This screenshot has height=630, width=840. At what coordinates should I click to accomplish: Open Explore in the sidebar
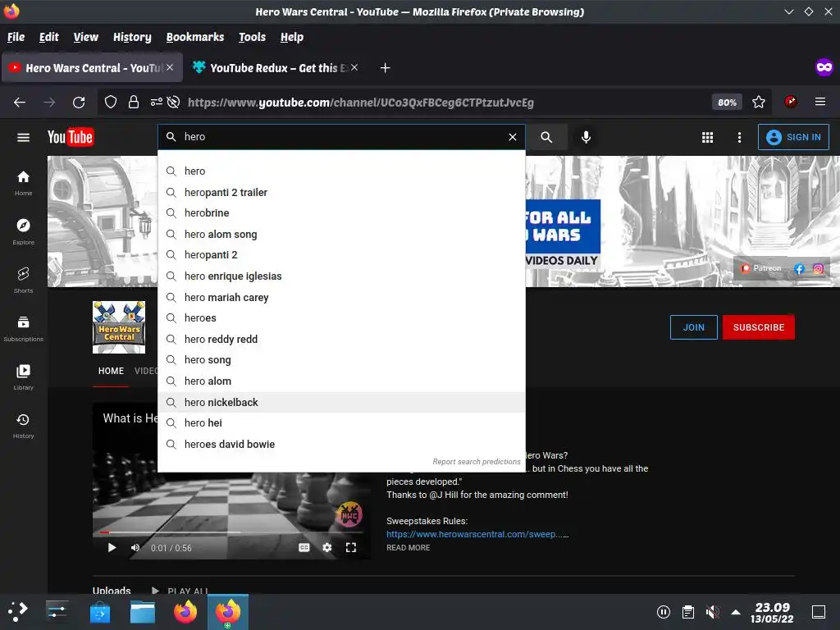23,231
